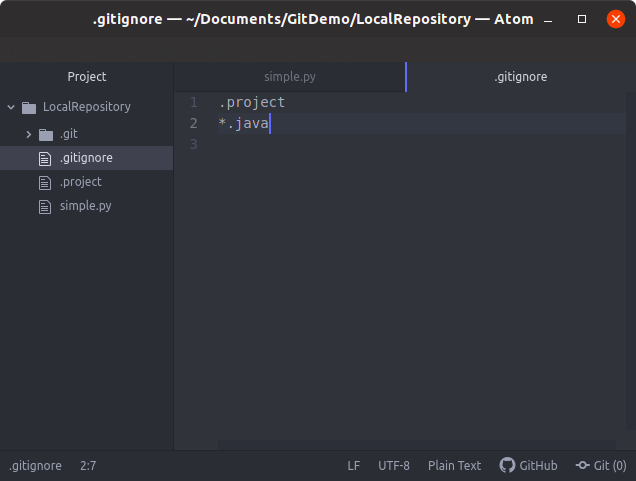Close the Atom window
Image resolution: width=636 pixels, height=481 pixels.
pyautogui.click(x=616, y=19)
